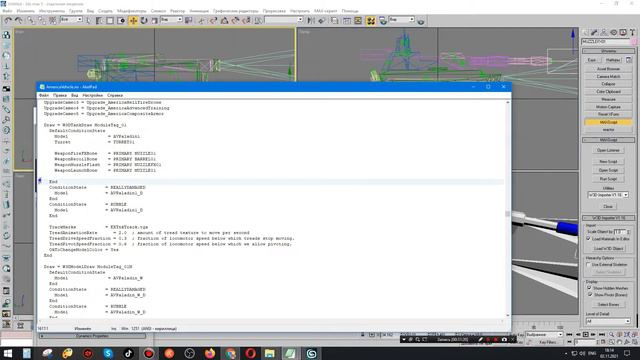Click the Run Script button
The height and width of the screenshot is (360, 640).
(608, 179)
